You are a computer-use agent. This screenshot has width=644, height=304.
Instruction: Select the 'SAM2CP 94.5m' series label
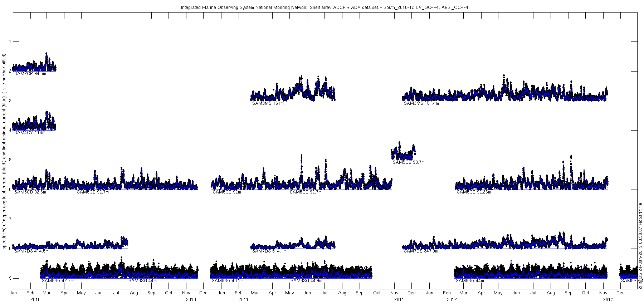[30, 74]
